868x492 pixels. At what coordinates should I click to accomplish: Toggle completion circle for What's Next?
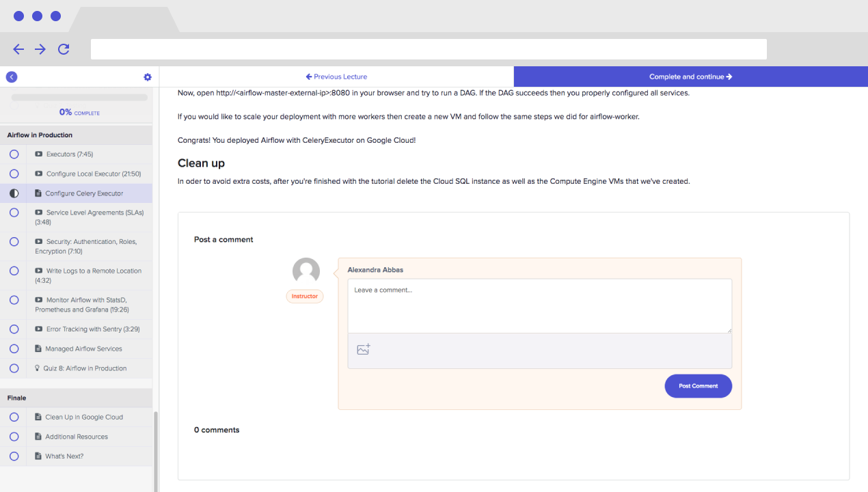[x=14, y=456]
